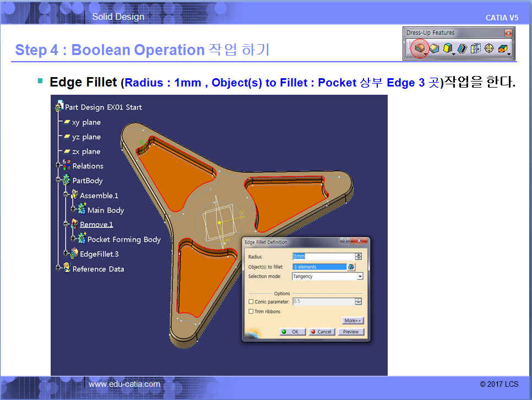The image size is (532, 400).
Task: Expand the Relations tree node
Action: 59,166
